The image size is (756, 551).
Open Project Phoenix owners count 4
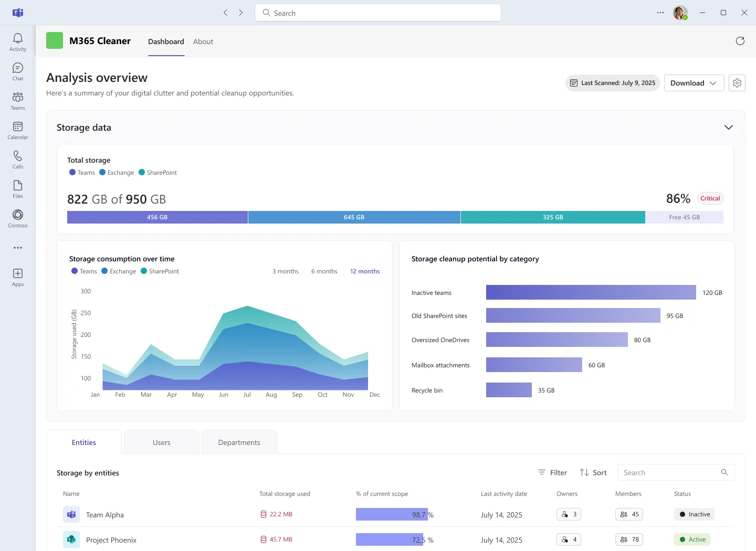[569, 539]
